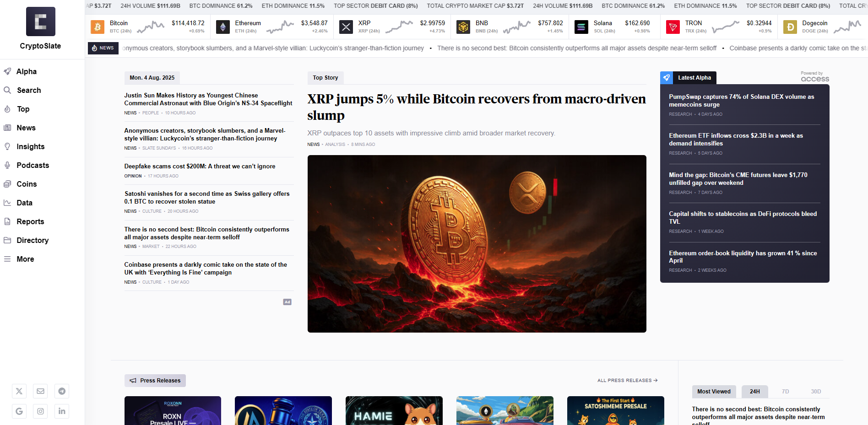Switch Most Viewed to 24H tab

755,392
